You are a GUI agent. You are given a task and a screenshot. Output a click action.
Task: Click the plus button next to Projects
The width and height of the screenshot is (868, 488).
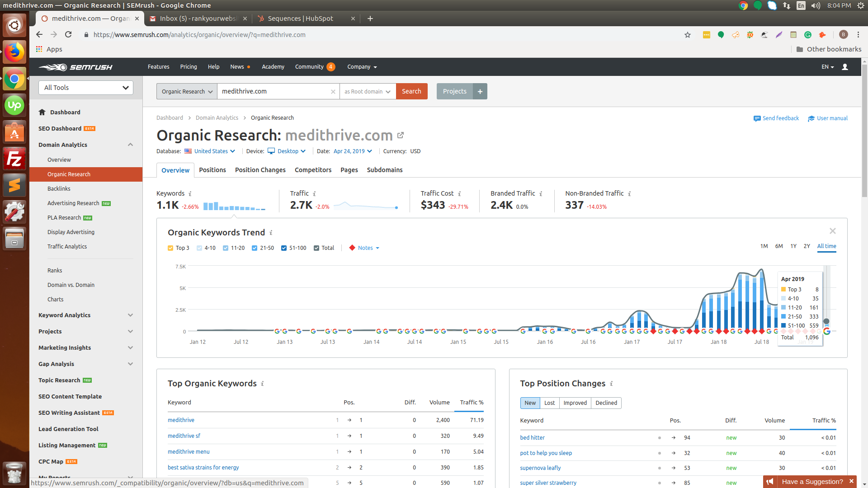480,91
